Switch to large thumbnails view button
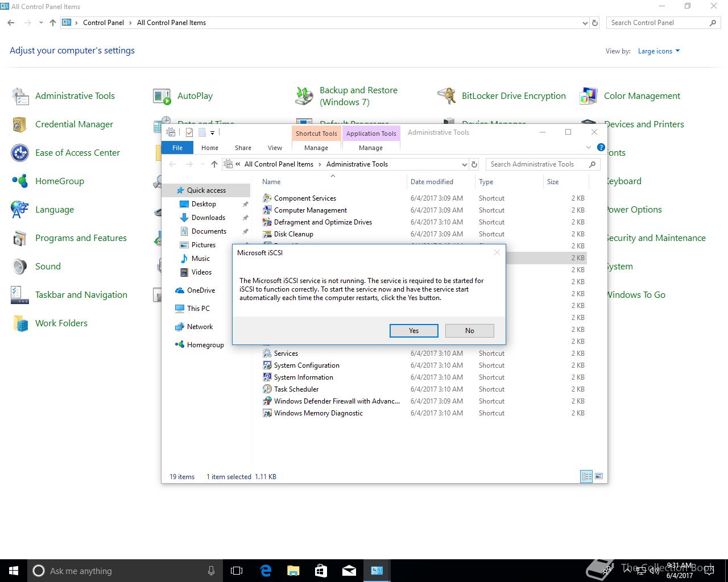The image size is (728, 582). pyautogui.click(x=598, y=476)
